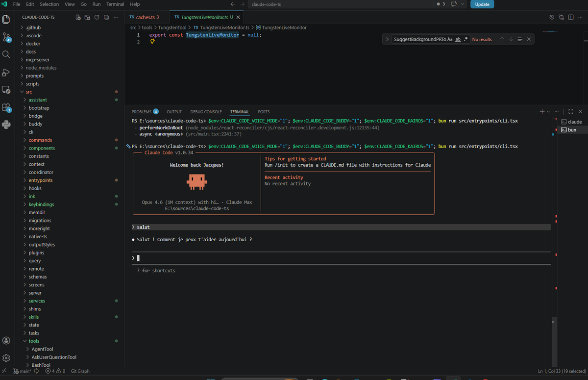This screenshot has height=380, width=588.
Task: Open the Manage gear icon
Action: pyautogui.click(x=6, y=358)
